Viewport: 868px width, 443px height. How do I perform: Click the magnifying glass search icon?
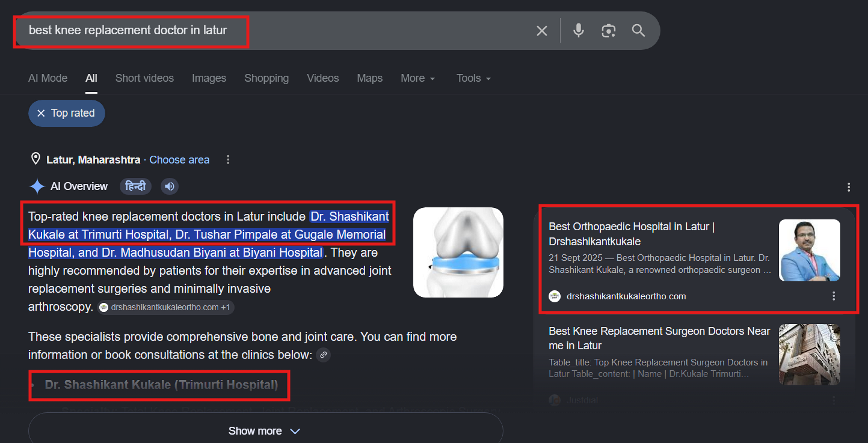point(638,31)
